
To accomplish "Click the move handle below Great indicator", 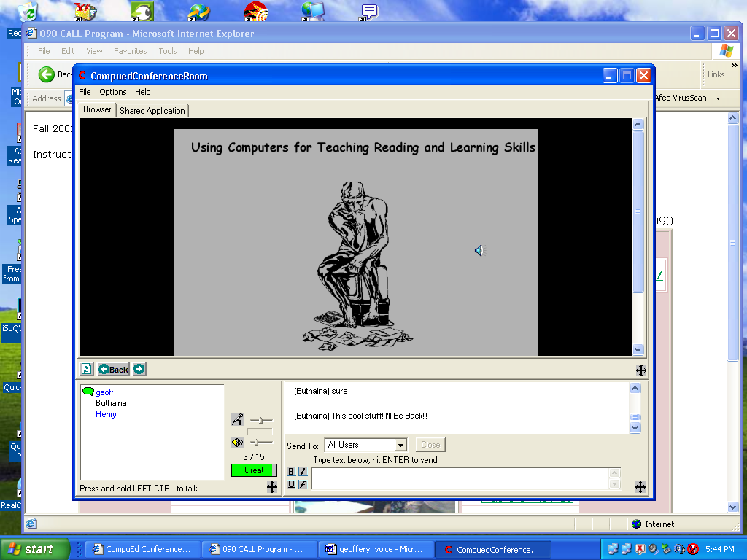I will 271,486.
